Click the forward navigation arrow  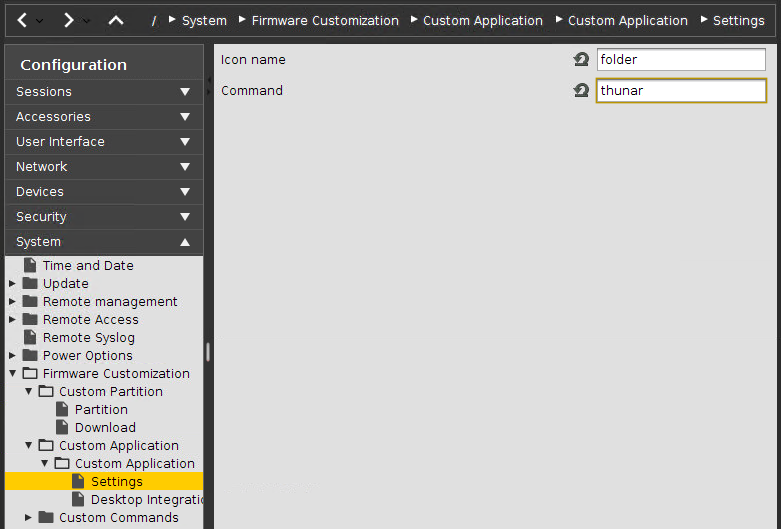68,20
